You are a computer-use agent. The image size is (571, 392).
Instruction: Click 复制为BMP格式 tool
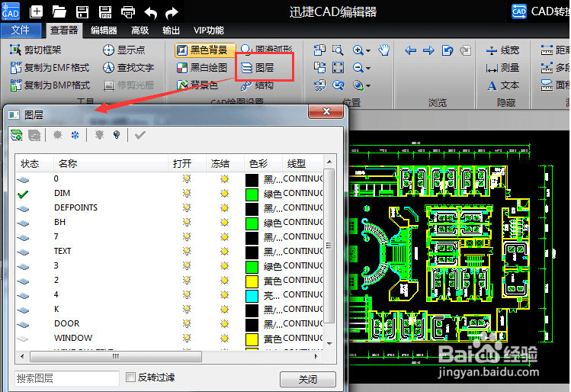click(50, 85)
